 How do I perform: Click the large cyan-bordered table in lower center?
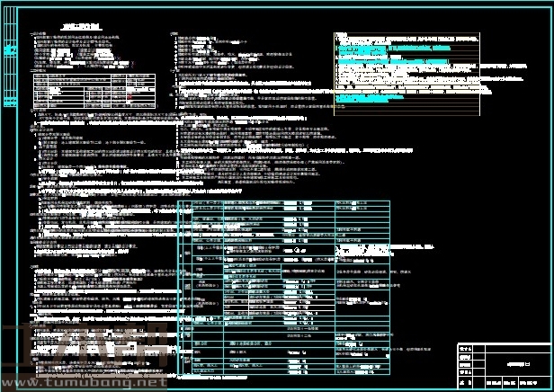pos(286,288)
